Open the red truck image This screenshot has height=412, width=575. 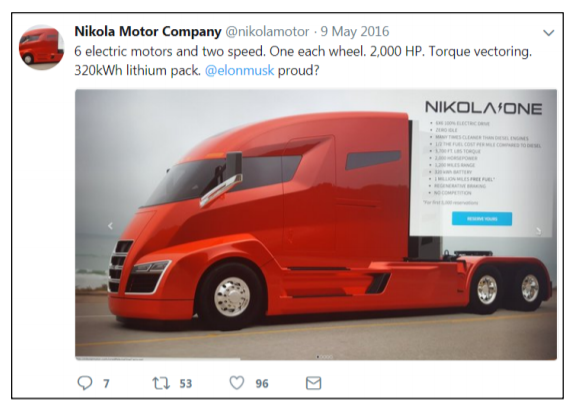[316, 225]
